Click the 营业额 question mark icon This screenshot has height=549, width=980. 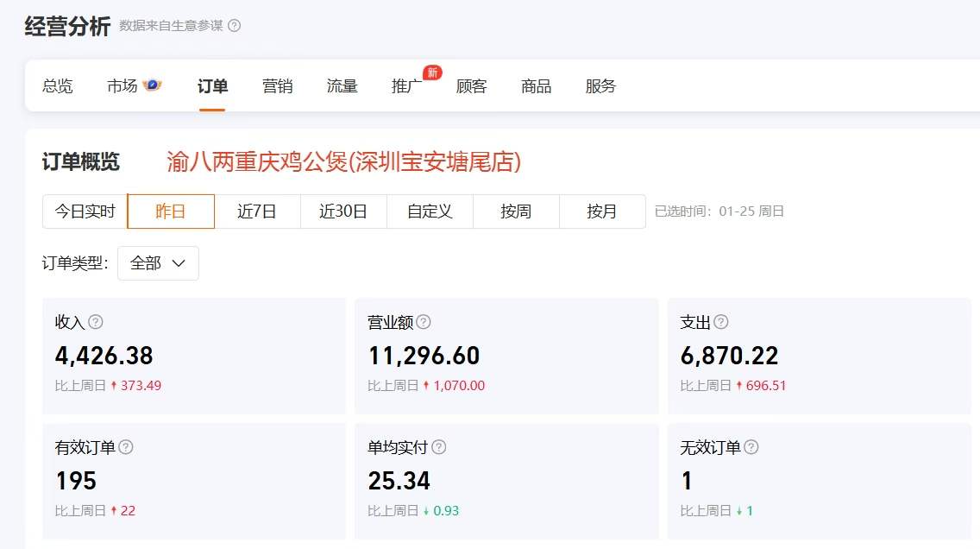[x=423, y=322]
